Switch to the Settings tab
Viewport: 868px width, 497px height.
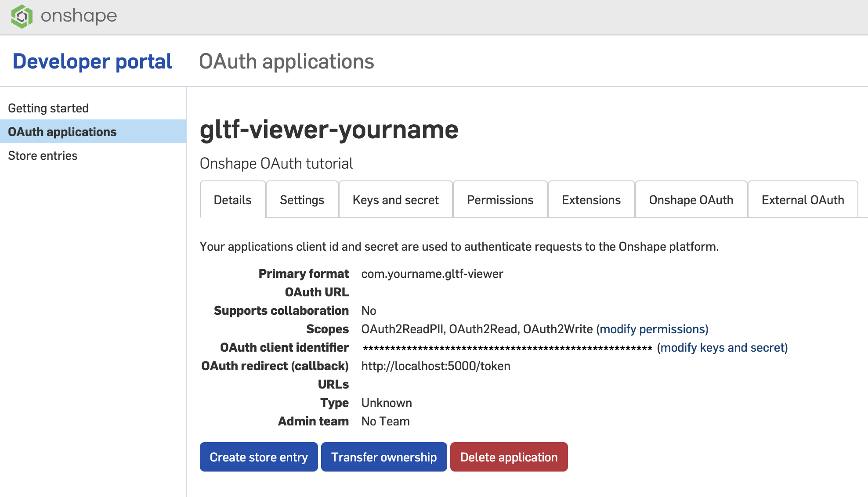(301, 200)
